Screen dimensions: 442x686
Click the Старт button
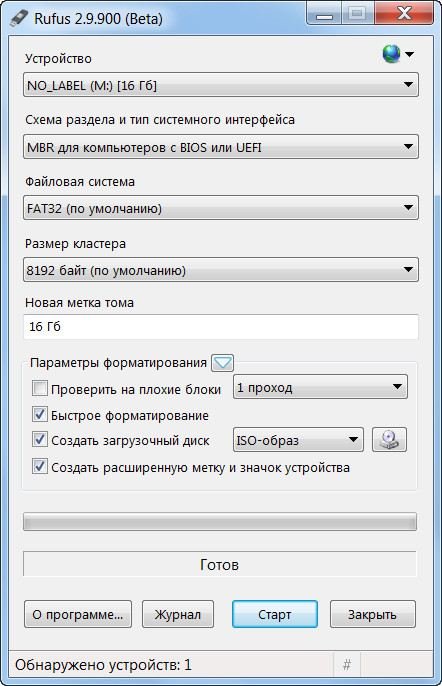click(x=275, y=614)
